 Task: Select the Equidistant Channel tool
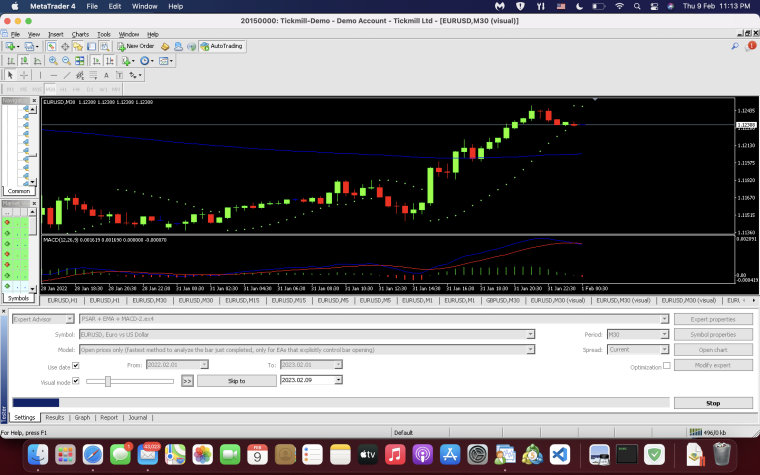[x=80, y=75]
